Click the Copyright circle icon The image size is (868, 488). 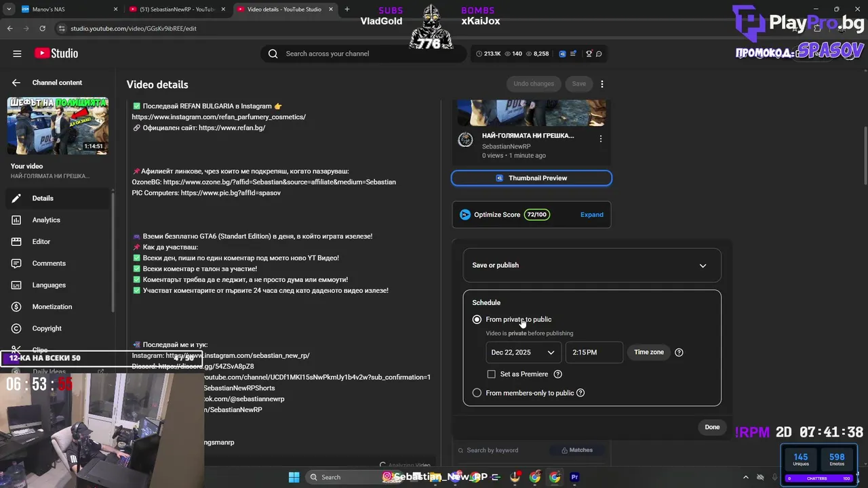coord(16,328)
